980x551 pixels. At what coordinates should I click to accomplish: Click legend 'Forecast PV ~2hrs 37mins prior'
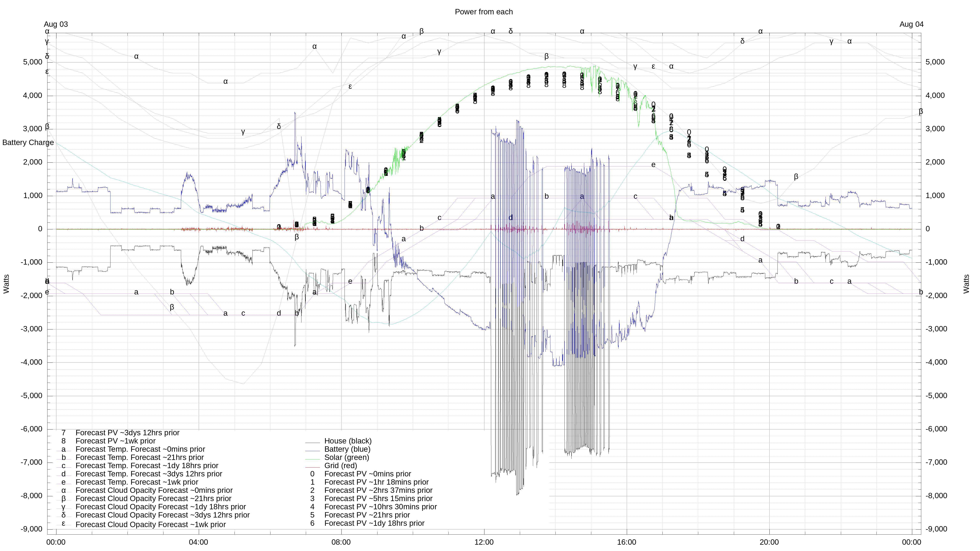378,491
